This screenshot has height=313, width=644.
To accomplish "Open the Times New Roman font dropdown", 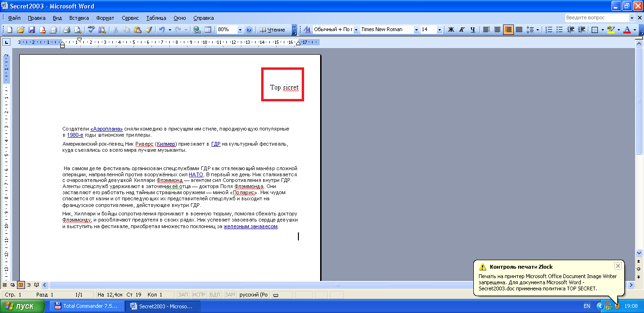I will tap(416, 30).
